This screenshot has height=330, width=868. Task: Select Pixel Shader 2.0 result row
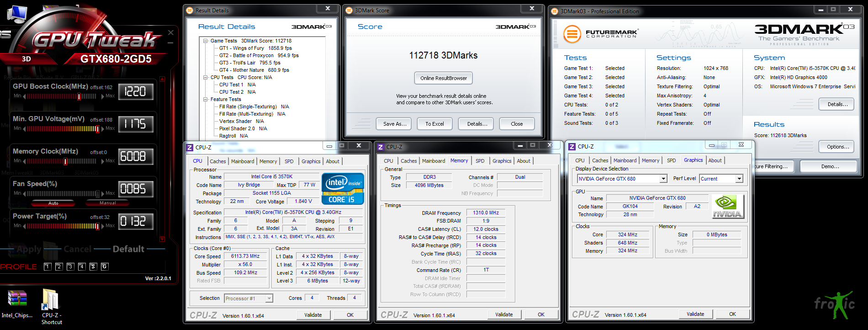coord(243,128)
